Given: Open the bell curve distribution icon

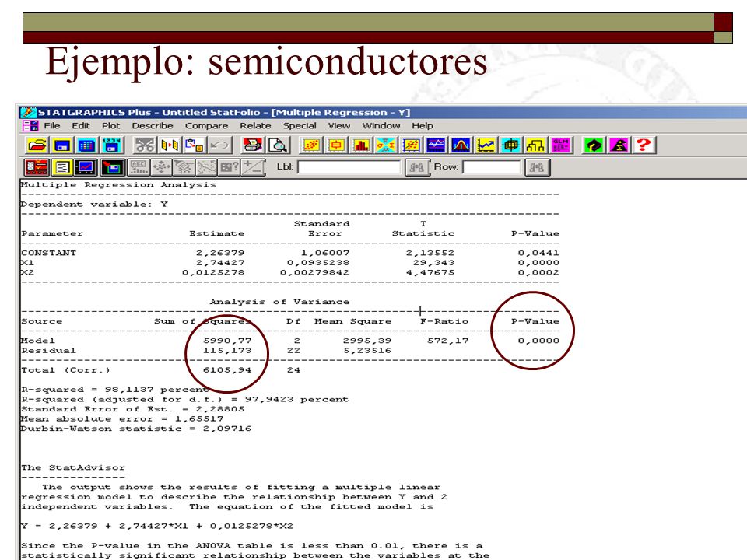Looking at the screenshot, I should tap(460, 145).
